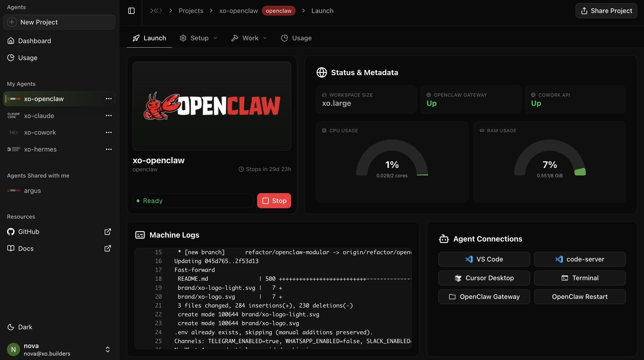Image resolution: width=644 pixels, height=360 pixels.
Task: Switch to the Usage tab
Action: (296, 38)
